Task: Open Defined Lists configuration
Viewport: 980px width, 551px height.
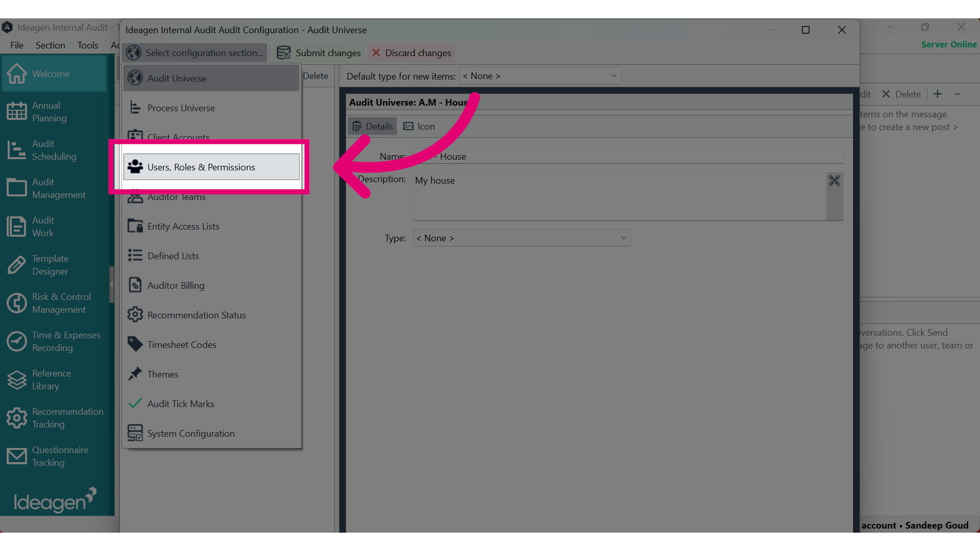Action: coord(211,256)
